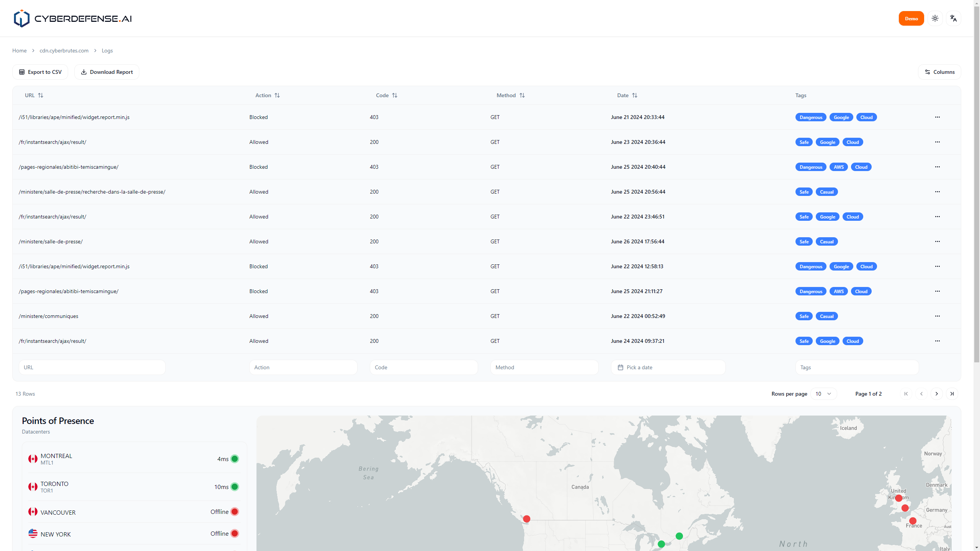Viewport: 980px width, 551px height.
Task: Open the Rows per page dropdown
Action: point(823,394)
